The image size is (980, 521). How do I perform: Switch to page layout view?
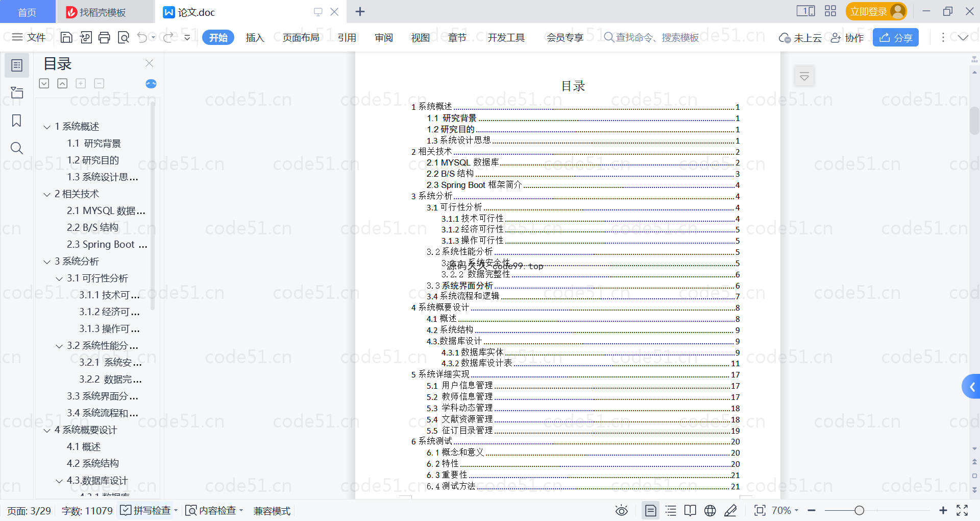(x=651, y=510)
